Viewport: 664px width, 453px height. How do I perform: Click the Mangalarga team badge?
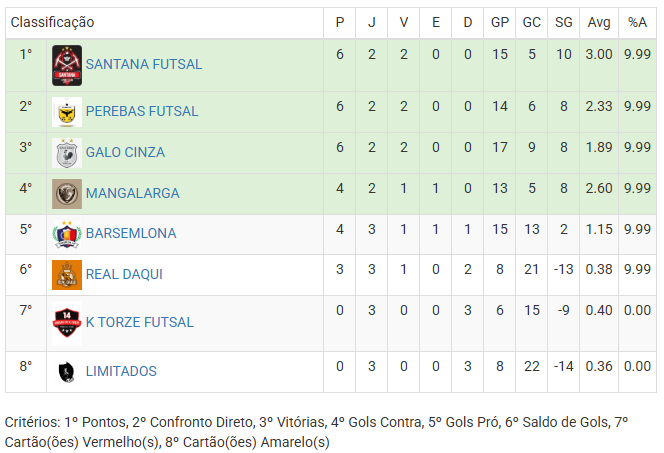[x=67, y=194]
